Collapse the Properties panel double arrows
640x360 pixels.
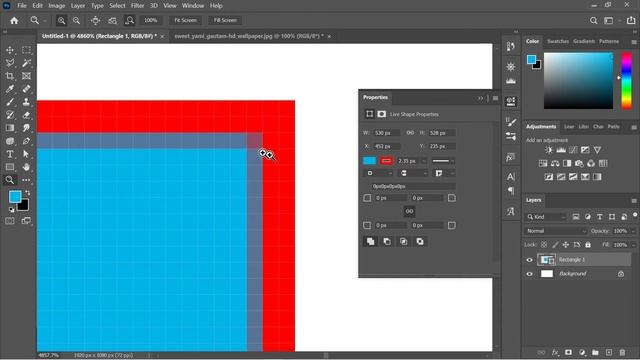coord(480,98)
